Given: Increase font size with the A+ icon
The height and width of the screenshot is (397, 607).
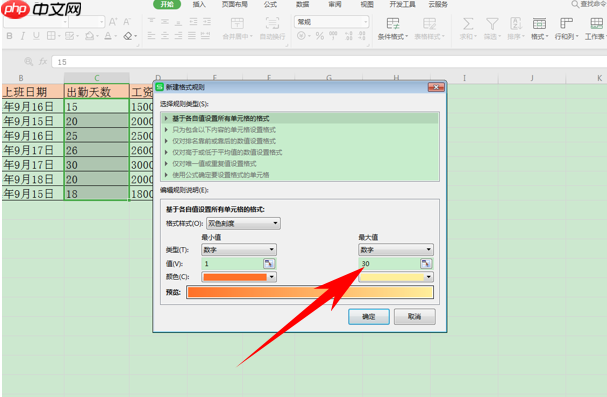Looking at the screenshot, I should pyautogui.click(x=113, y=22).
